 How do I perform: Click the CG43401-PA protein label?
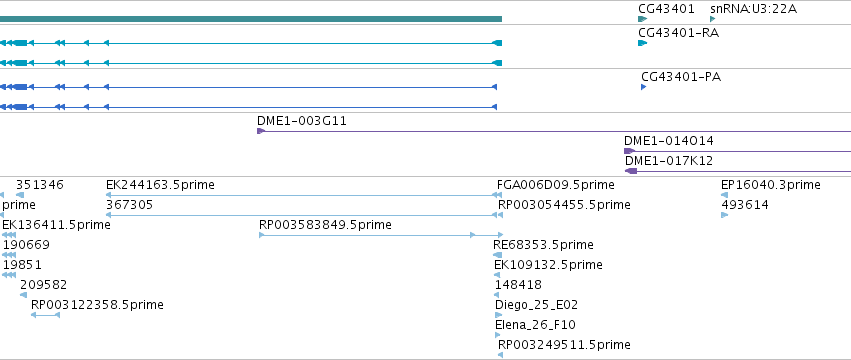click(x=681, y=77)
